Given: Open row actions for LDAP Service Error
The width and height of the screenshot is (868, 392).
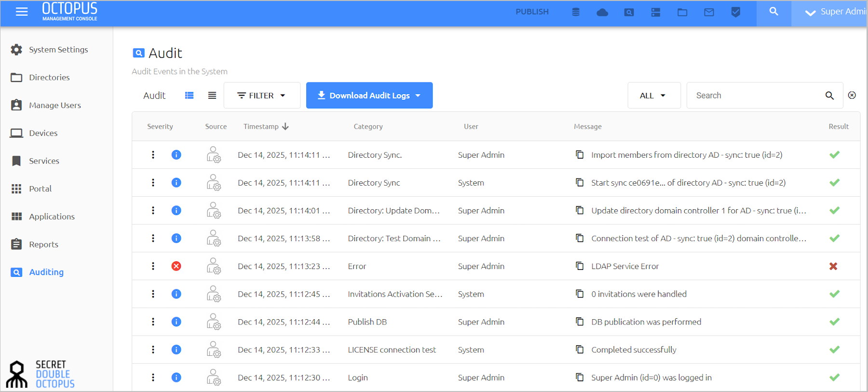Looking at the screenshot, I should click(x=153, y=266).
